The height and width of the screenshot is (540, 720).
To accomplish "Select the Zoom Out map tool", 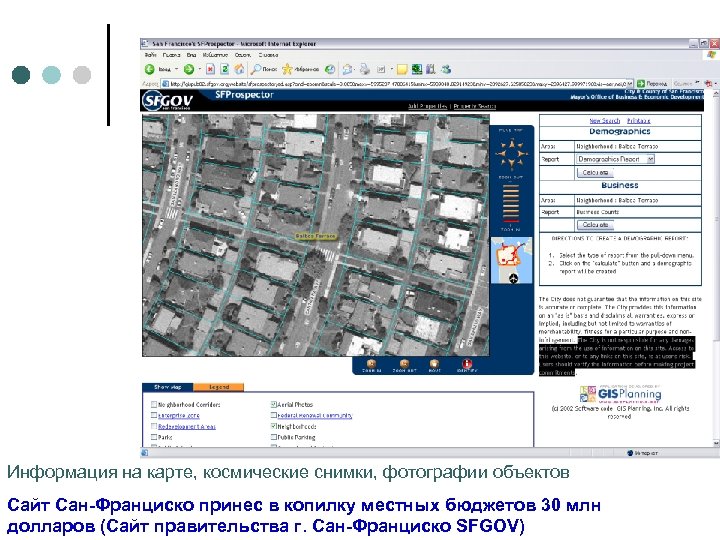I will click(x=404, y=366).
